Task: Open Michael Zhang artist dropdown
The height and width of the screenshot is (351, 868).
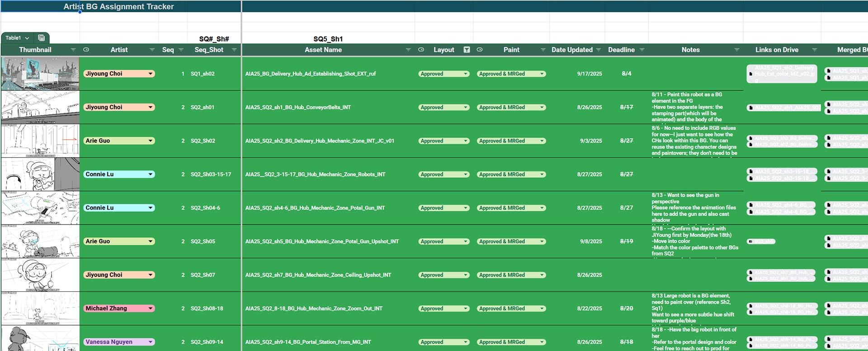Action: pyautogui.click(x=119, y=309)
